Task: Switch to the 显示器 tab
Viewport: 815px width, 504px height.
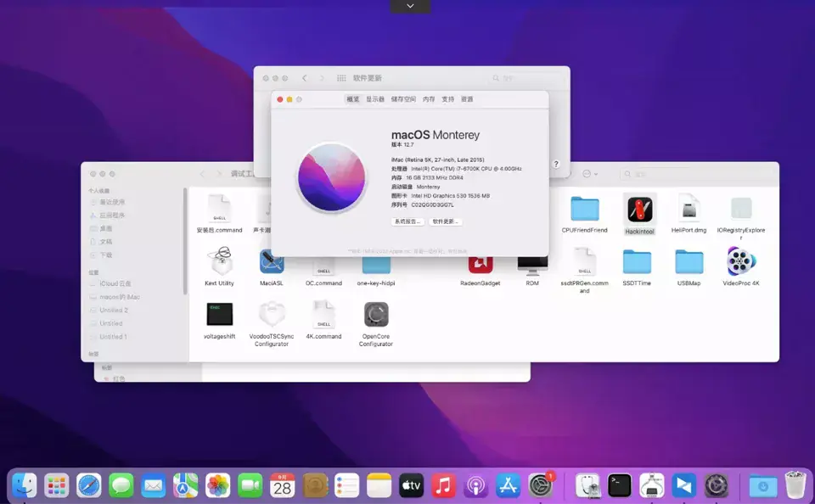Action: pos(374,99)
